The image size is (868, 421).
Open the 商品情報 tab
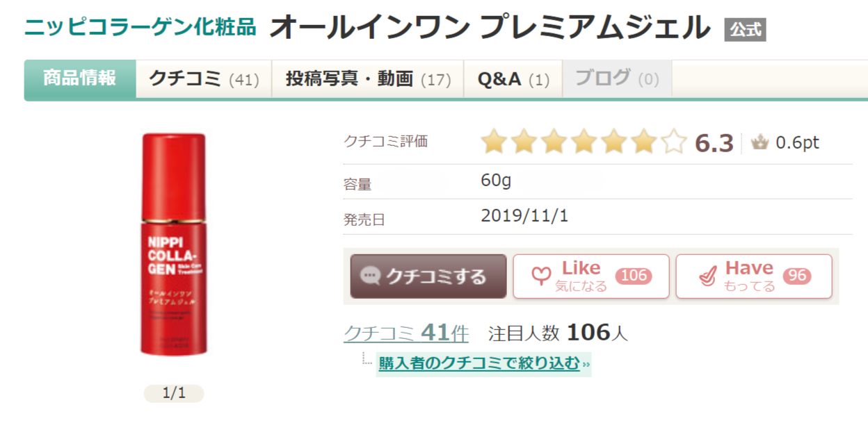click(80, 79)
